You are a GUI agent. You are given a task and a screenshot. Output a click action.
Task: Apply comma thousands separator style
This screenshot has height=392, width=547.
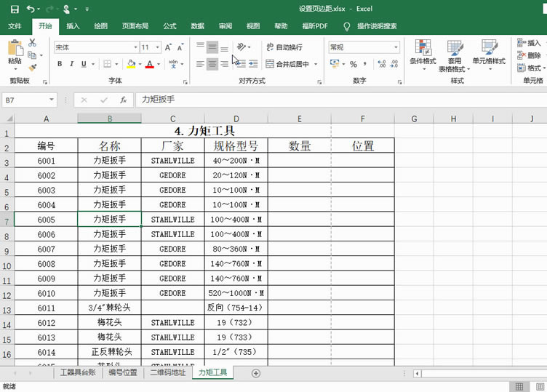point(365,64)
